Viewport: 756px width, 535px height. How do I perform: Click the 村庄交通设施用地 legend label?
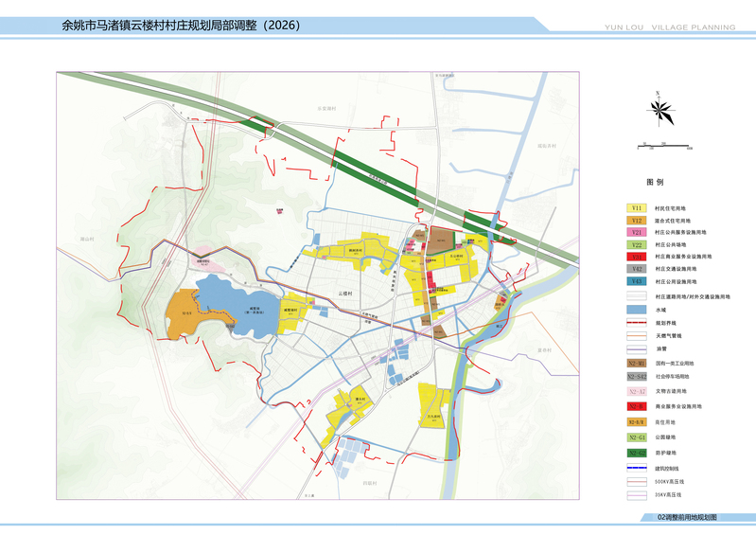(675, 269)
